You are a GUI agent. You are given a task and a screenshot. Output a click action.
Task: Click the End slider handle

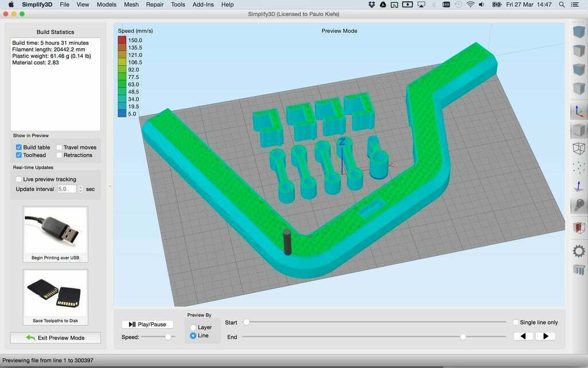463,337
